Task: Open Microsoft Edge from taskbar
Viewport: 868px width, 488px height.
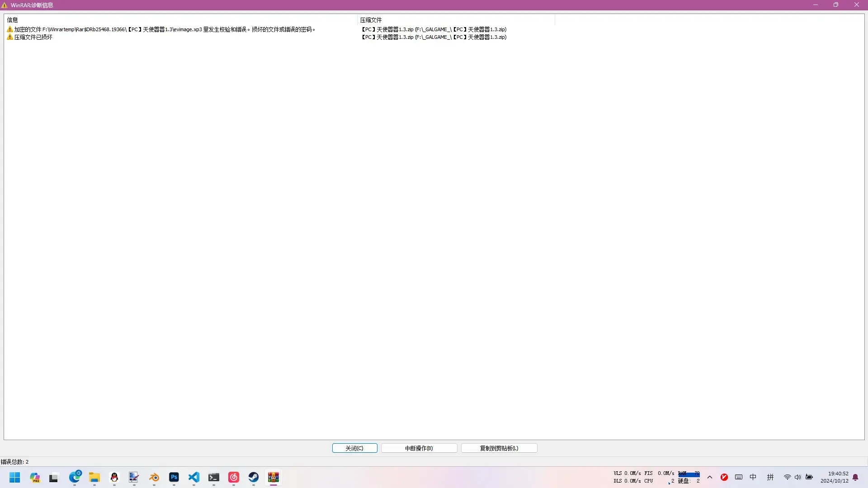Action: coord(75,478)
